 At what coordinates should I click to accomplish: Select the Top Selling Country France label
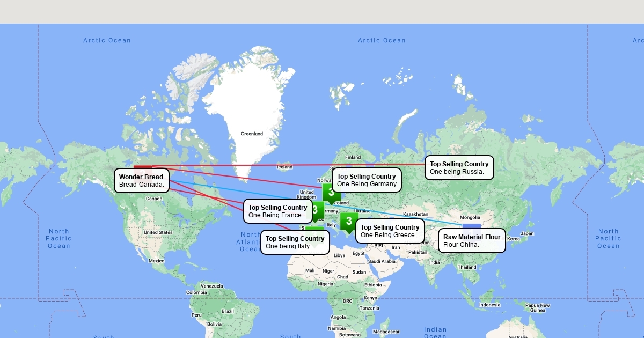click(x=277, y=211)
